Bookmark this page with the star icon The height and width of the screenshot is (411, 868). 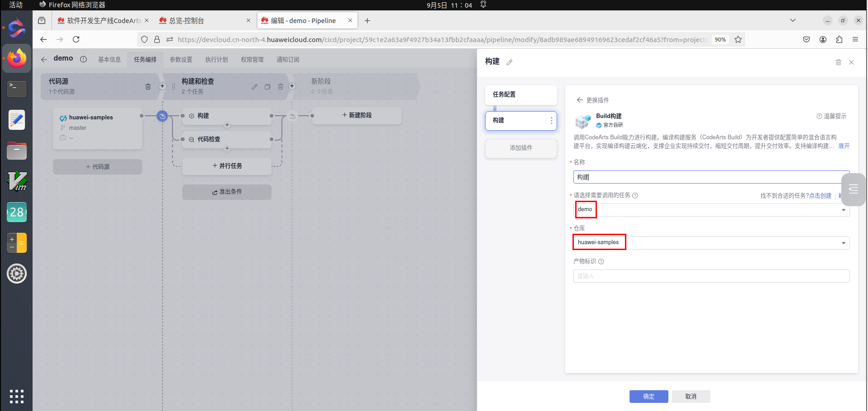click(738, 40)
